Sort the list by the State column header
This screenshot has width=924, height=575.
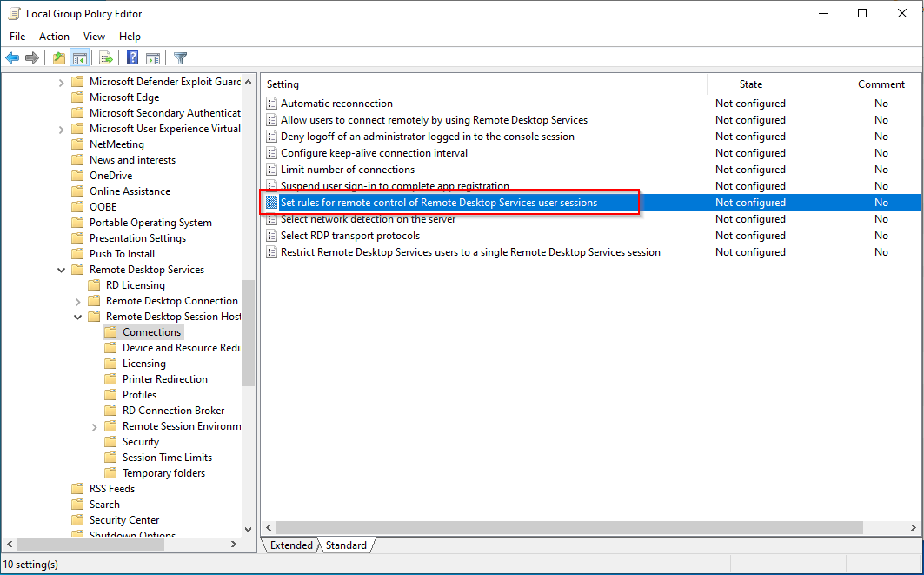click(750, 84)
